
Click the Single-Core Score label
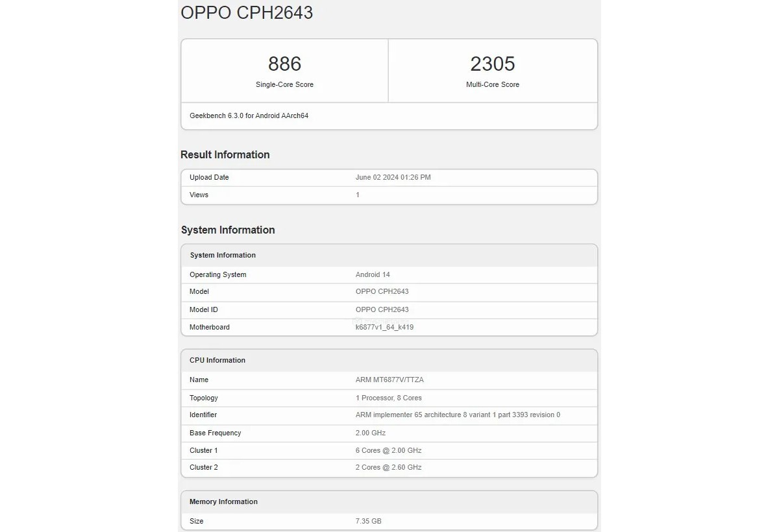[284, 84]
